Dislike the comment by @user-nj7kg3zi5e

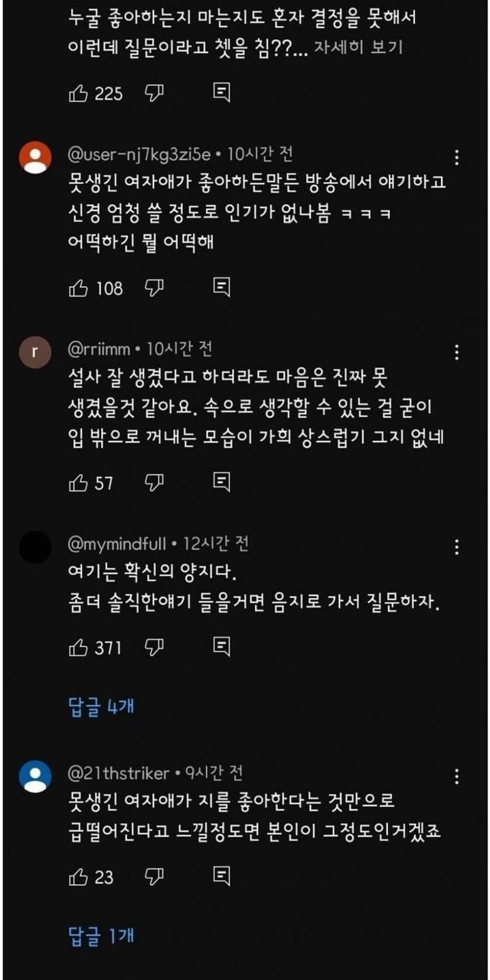pos(155,289)
